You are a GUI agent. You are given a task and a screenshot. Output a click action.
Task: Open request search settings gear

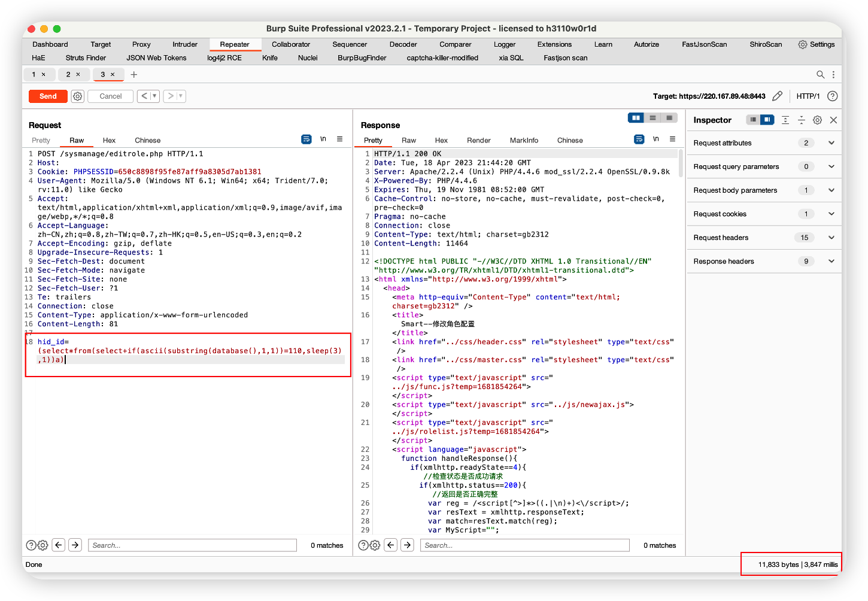(x=43, y=545)
